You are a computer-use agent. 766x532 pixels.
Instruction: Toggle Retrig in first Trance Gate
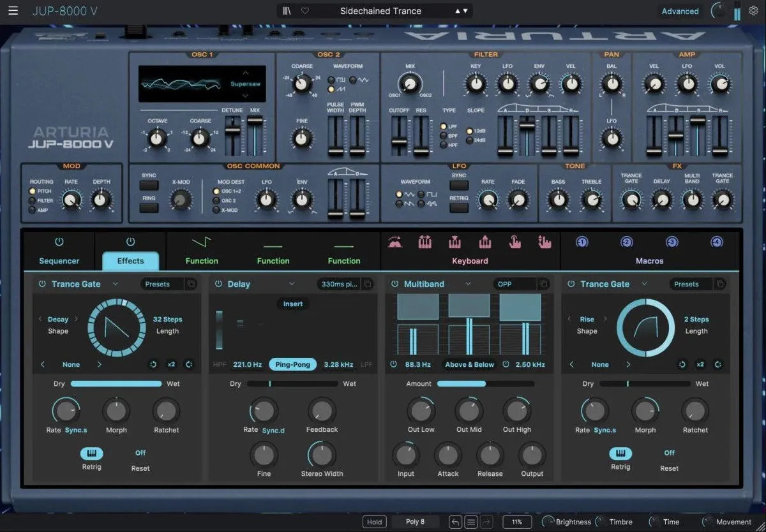coord(91,454)
